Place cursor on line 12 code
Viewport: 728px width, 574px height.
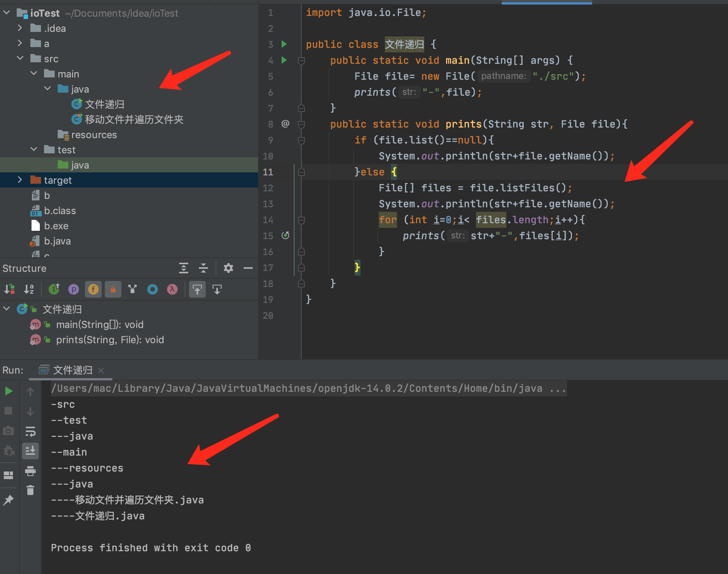[x=475, y=188]
